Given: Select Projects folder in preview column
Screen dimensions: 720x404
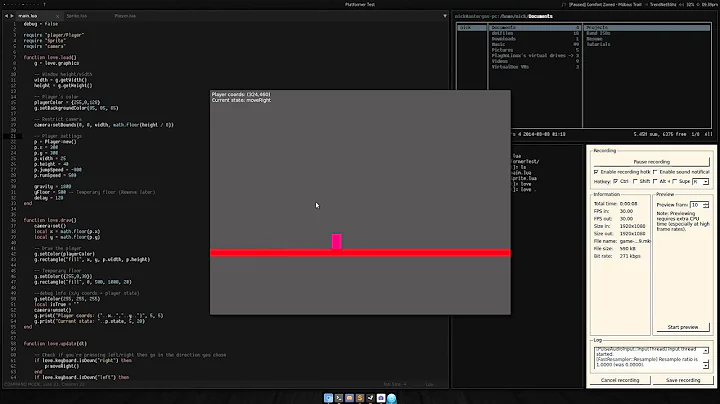Looking at the screenshot, I should 647,28.
